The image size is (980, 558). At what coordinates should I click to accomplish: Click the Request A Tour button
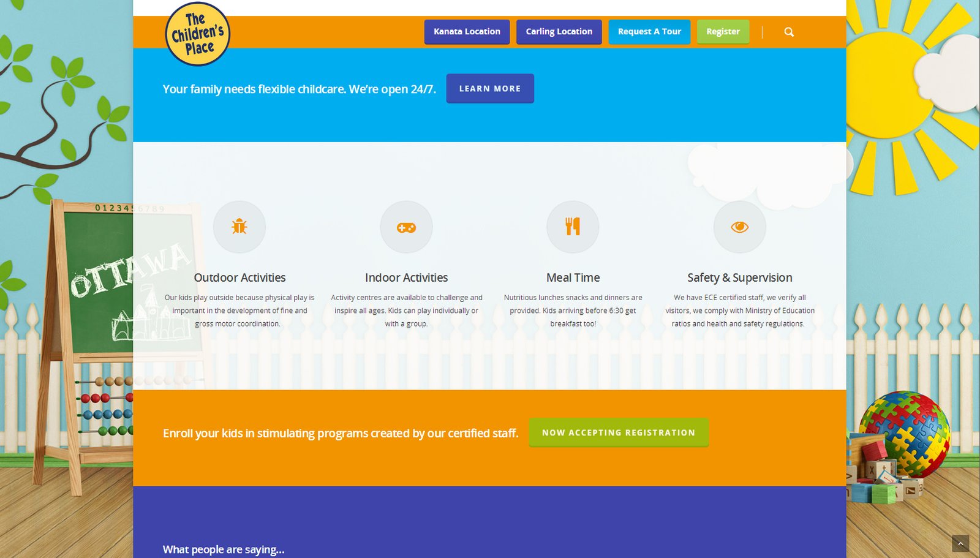649,32
